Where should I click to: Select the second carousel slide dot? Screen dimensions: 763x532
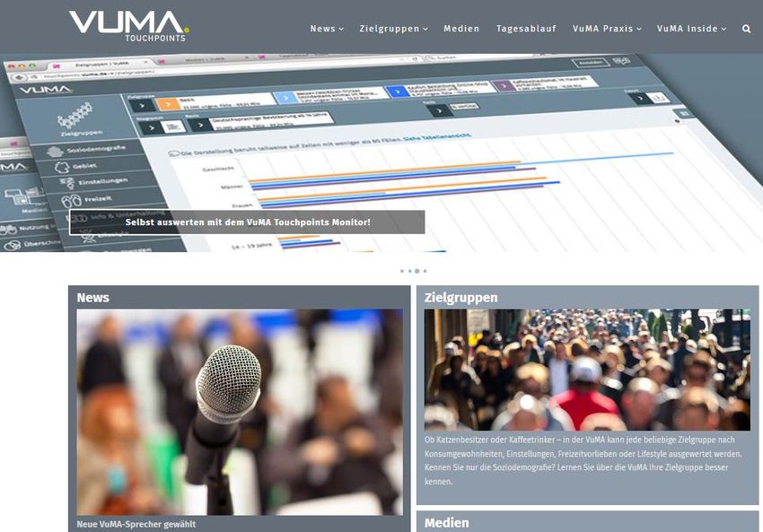pos(409,271)
